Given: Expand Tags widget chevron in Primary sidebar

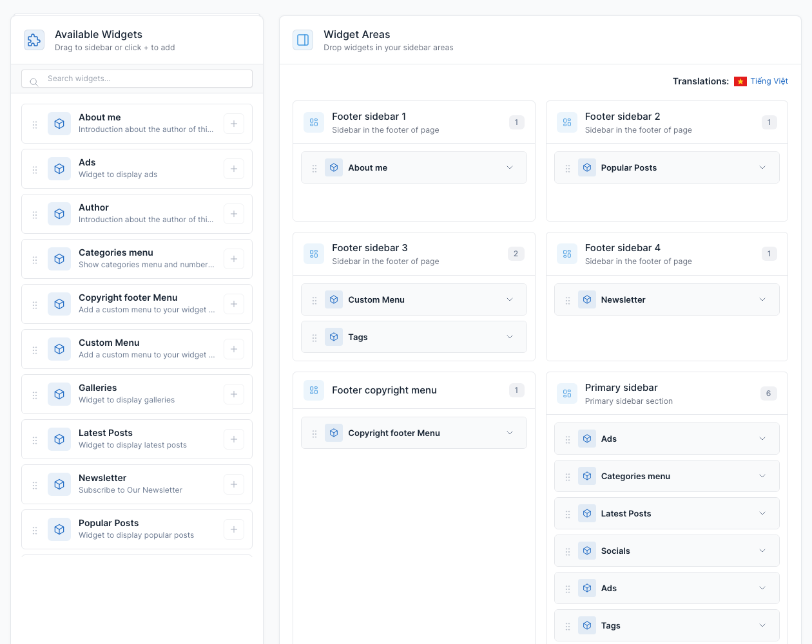Looking at the screenshot, I should pyautogui.click(x=762, y=625).
